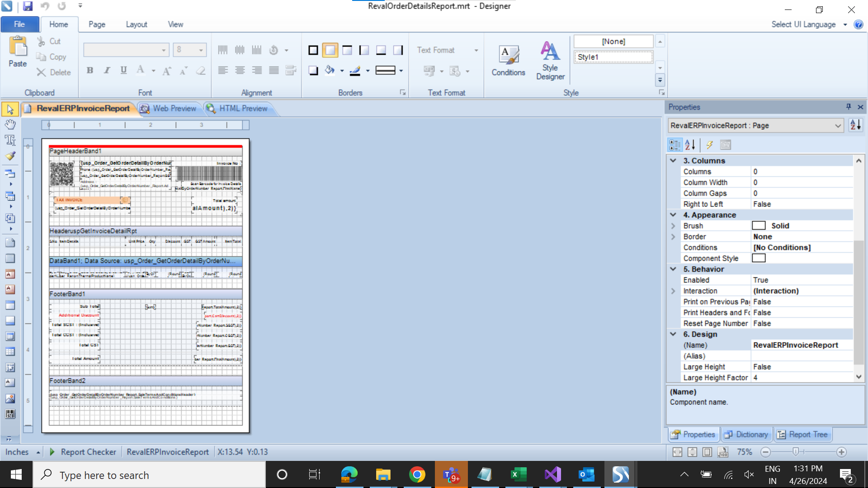Select the Text Editor tool in left toolbar
Viewport: 868px width, 488px height.
[10, 140]
